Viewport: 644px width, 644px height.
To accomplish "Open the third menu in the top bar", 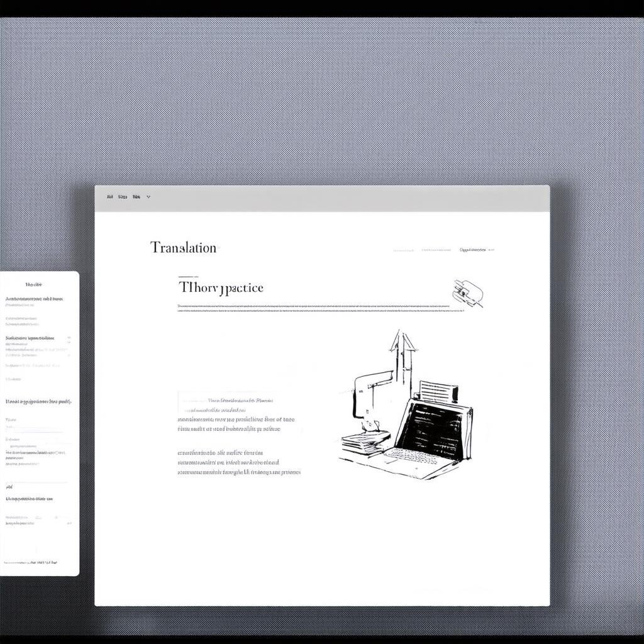I will click(x=136, y=197).
